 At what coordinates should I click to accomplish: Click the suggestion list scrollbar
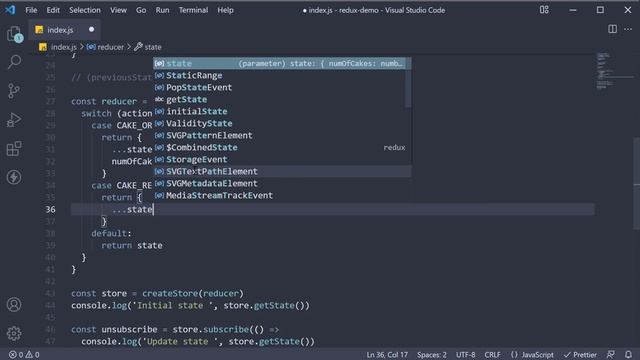[x=408, y=82]
